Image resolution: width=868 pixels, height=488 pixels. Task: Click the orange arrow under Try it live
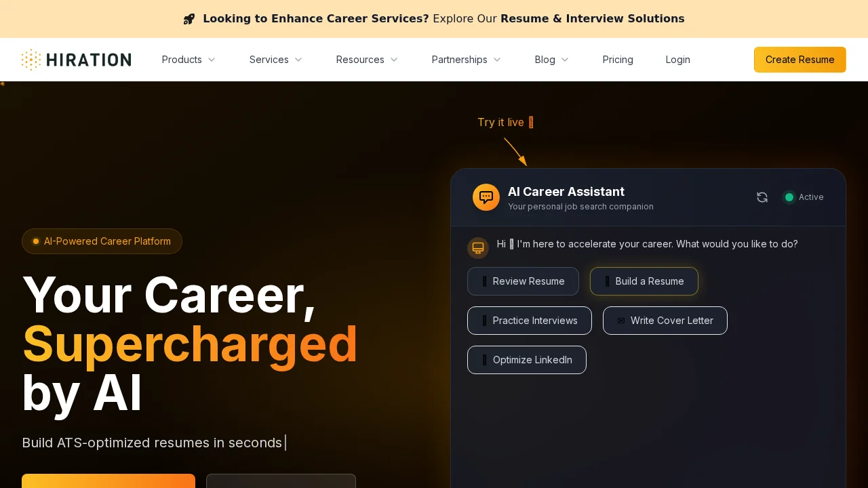tap(515, 152)
